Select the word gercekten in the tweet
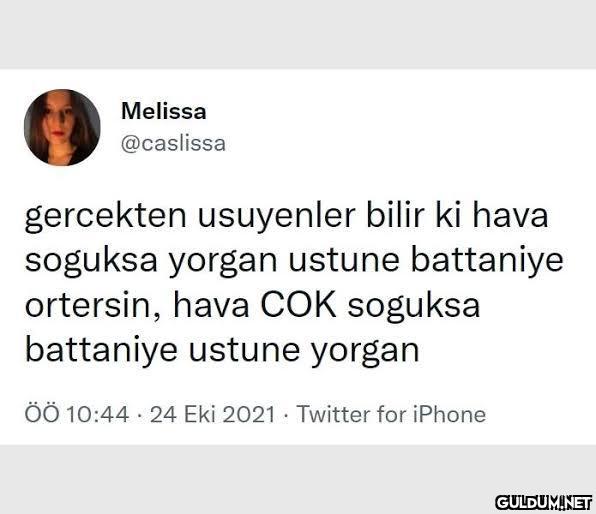 point(106,217)
